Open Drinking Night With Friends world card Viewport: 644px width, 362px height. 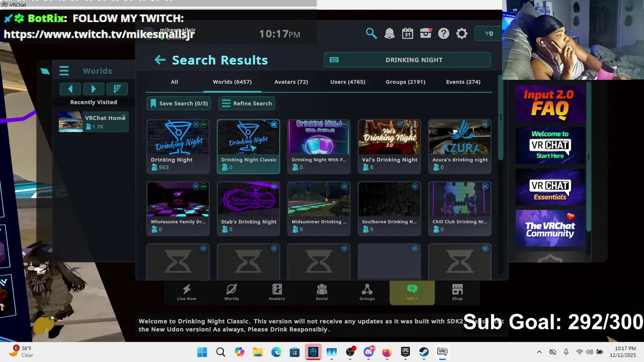319,146
